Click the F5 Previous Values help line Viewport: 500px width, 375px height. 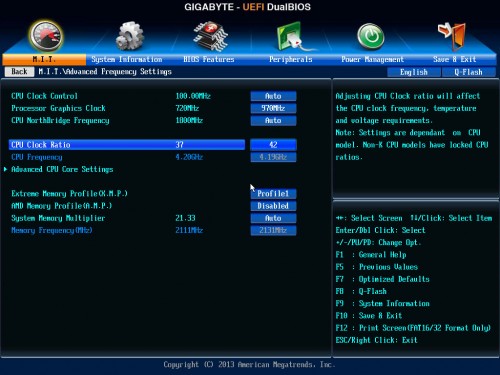(377, 267)
